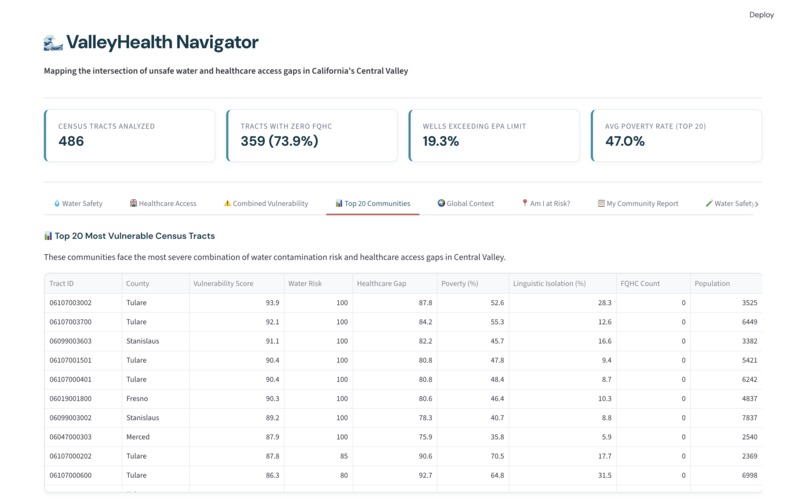Screen dimensions: 806x504
Task: Click the Fresno county cell
Action: click(x=155, y=399)
